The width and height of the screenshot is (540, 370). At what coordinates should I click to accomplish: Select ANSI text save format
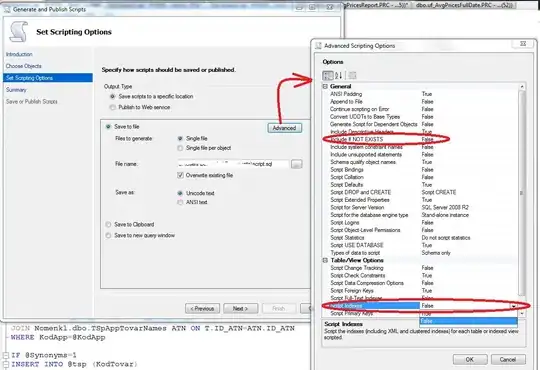click(x=180, y=202)
